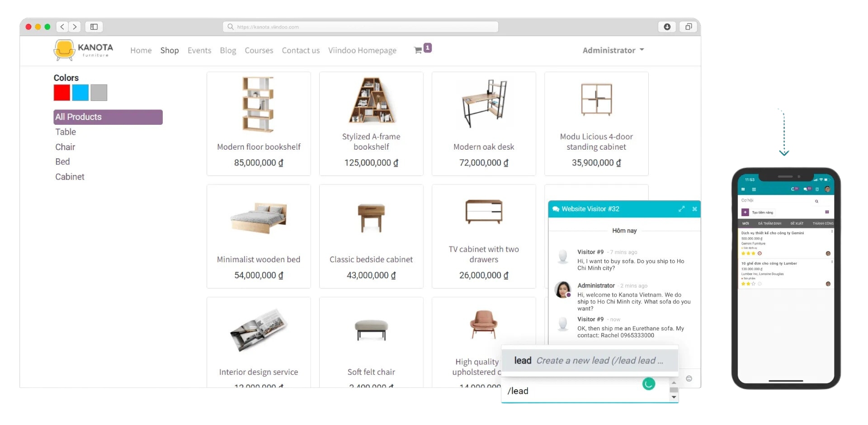Screen dimensions: 868x425
Task: Pick the red color swatch
Action: [62, 93]
